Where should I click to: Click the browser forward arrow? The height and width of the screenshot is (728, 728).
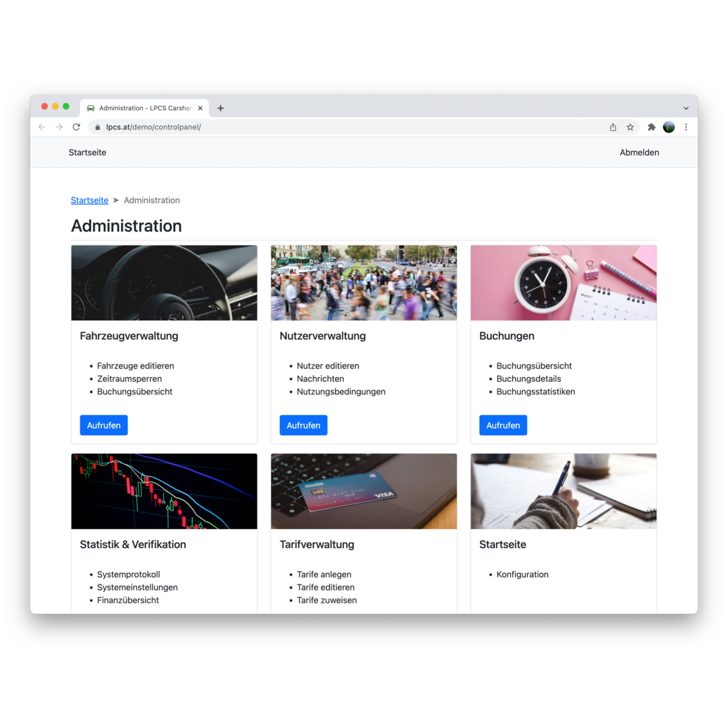pyautogui.click(x=59, y=127)
